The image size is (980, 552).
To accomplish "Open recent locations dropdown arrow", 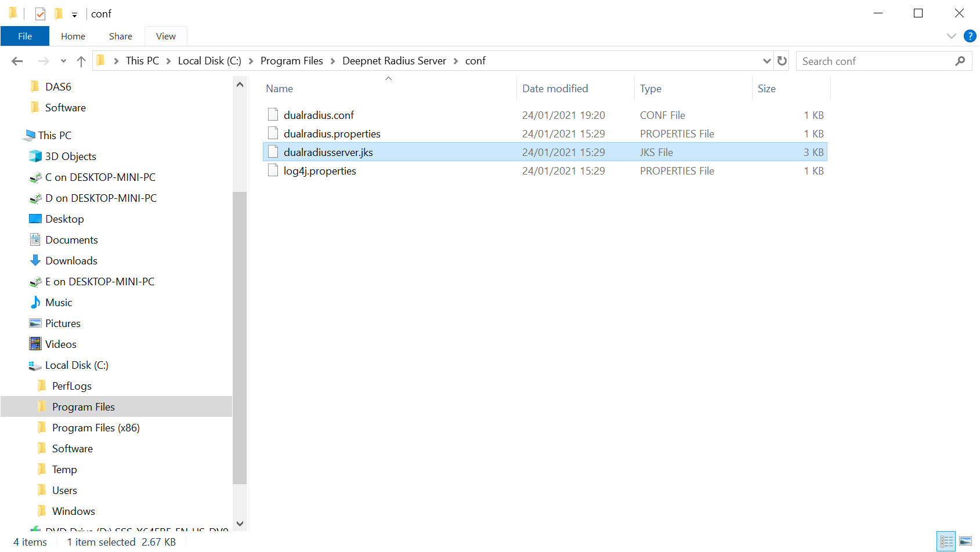I will pos(63,61).
